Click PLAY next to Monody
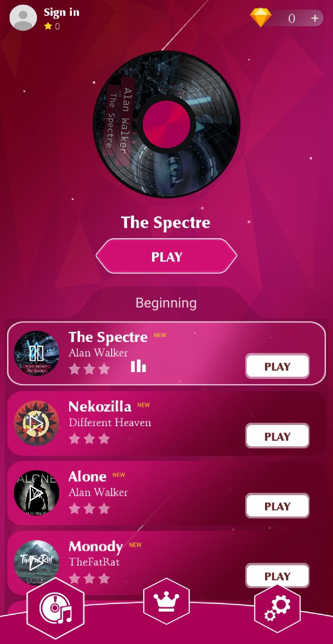333x644 pixels. pos(277,576)
